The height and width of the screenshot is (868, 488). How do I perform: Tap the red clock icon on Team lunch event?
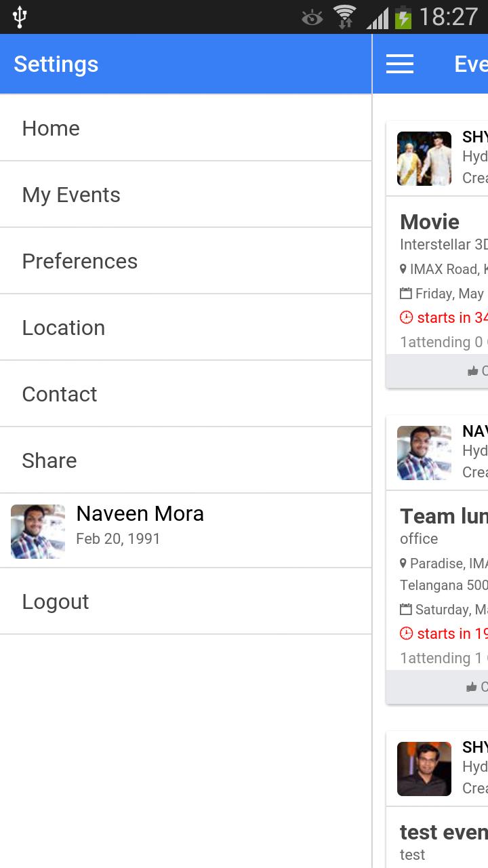[406, 633]
